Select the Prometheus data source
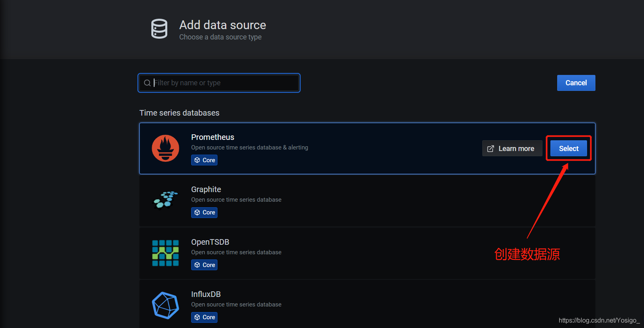The image size is (644, 328). pyautogui.click(x=569, y=148)
